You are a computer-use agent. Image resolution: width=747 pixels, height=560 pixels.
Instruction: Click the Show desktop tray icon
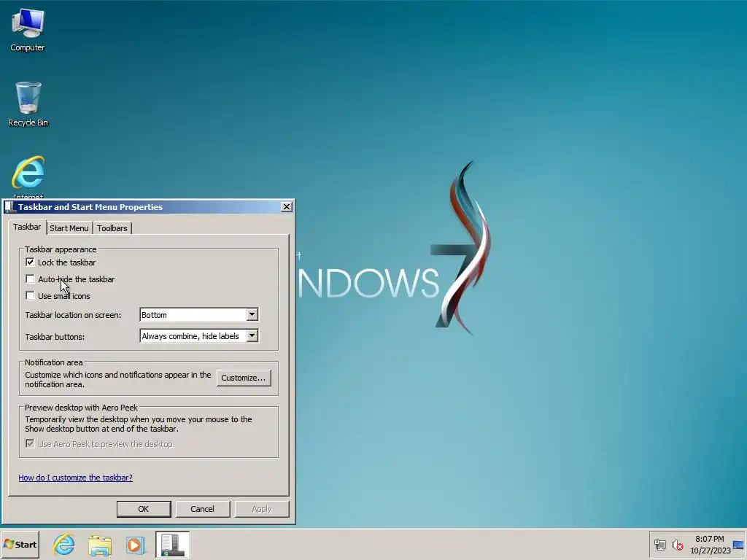pos(738,545)
